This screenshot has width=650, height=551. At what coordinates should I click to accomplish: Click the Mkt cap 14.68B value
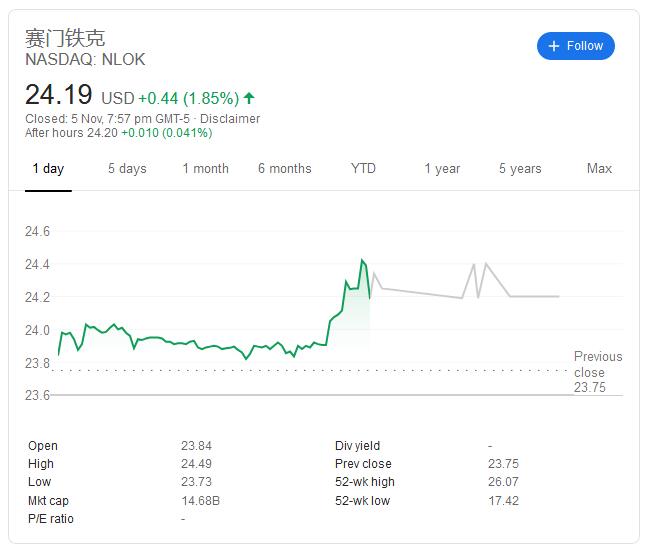point(200,500)
